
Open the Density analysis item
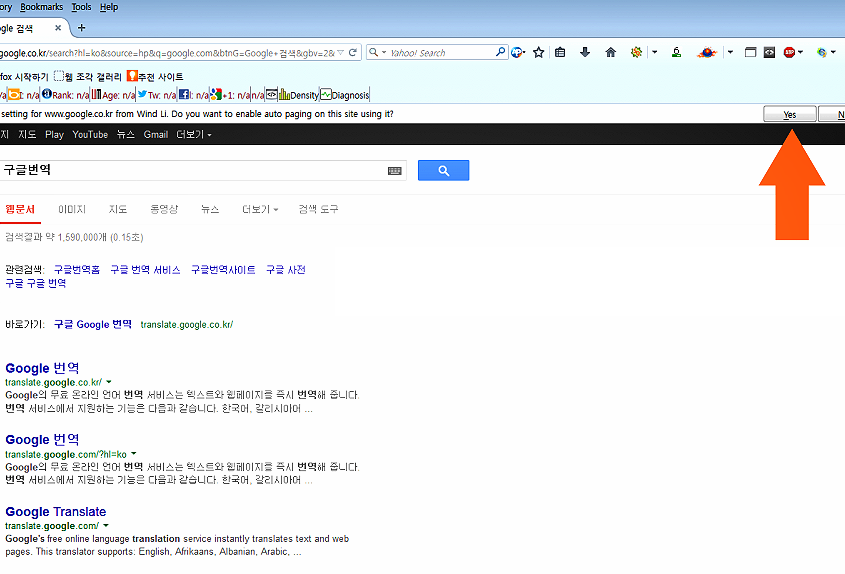click(299, 95)
